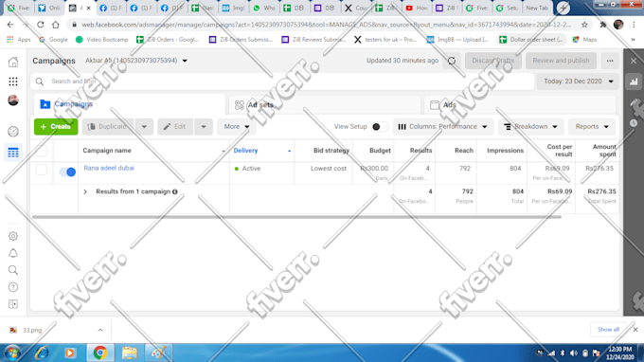Click the horizontal table scrollbar

pyautogui.click(x=296, y=217)
